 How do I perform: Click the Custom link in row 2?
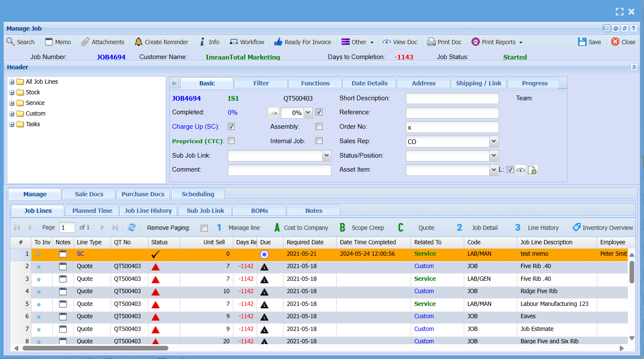click(x=424, y=266)
